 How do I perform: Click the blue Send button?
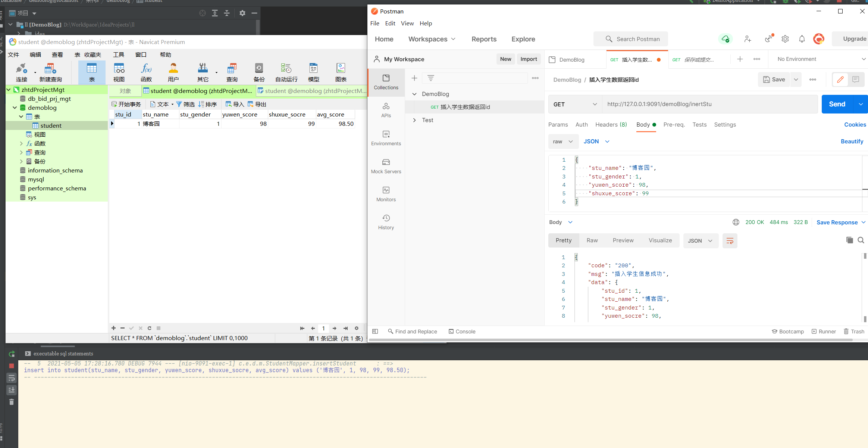tap(837, 104)
